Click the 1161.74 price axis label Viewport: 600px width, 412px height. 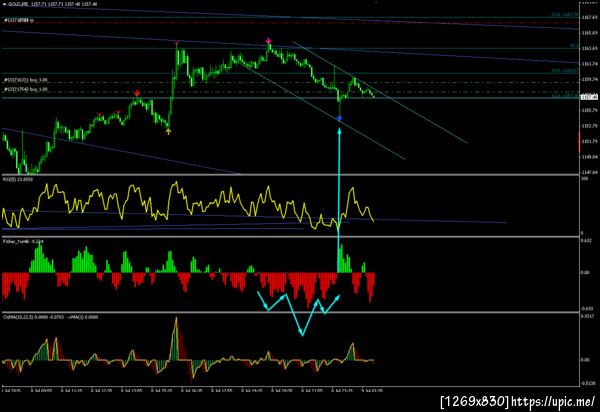(590, 64)
